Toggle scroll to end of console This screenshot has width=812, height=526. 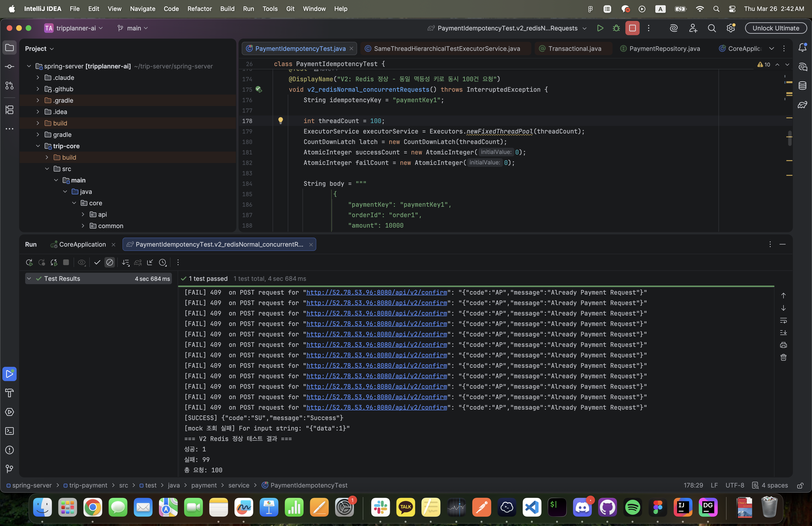pyautogui.click(x=783, y=332)
